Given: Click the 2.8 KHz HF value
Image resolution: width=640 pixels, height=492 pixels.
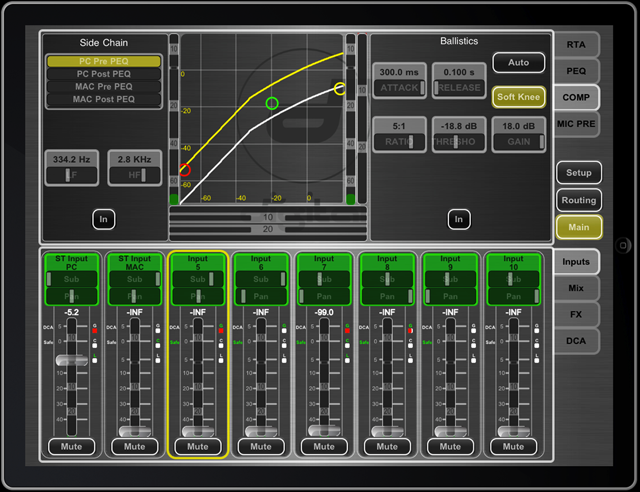Looking at the screenshot, I should pos(135,159).
